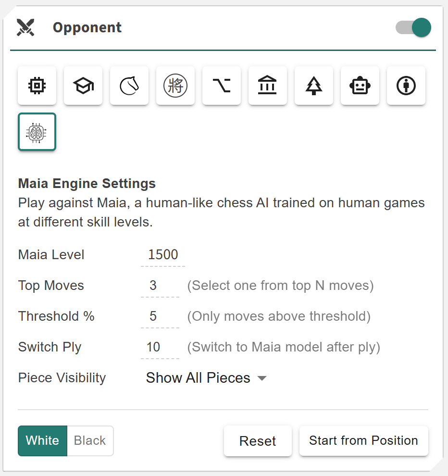448x476 pixels.
Task: Play as White
Action: tap(42, 440)
